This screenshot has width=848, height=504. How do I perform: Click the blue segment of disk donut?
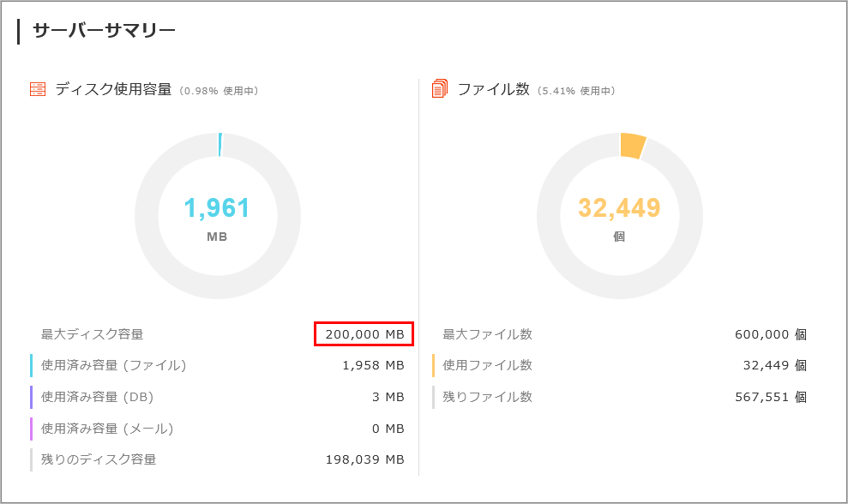[220, 144]
